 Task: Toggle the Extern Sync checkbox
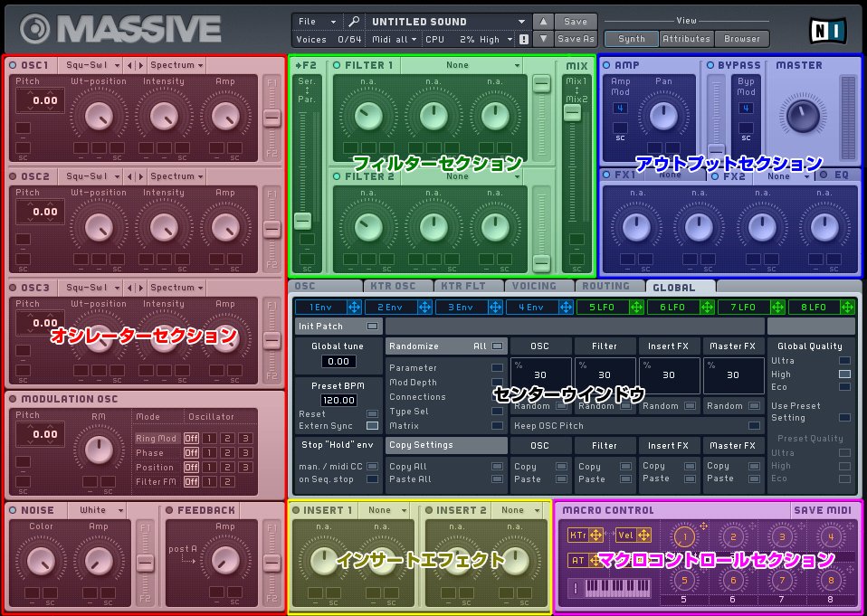pos(373,426)
